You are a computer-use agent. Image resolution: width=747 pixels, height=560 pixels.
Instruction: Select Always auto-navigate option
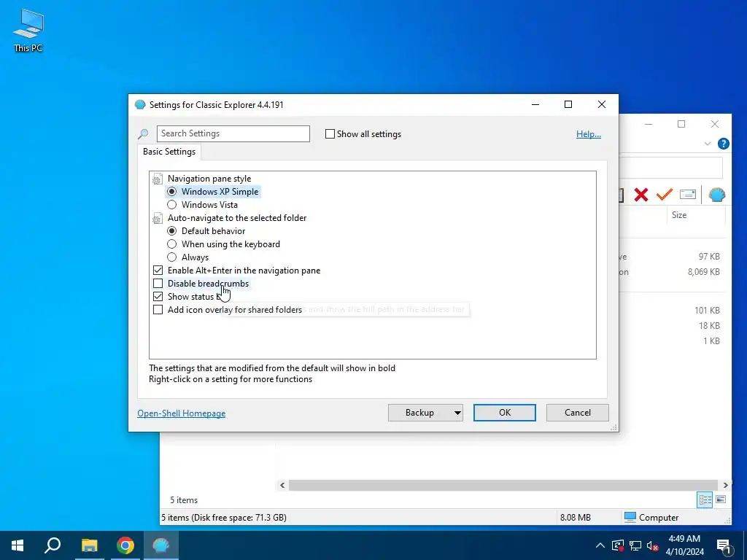pos(172,257)
